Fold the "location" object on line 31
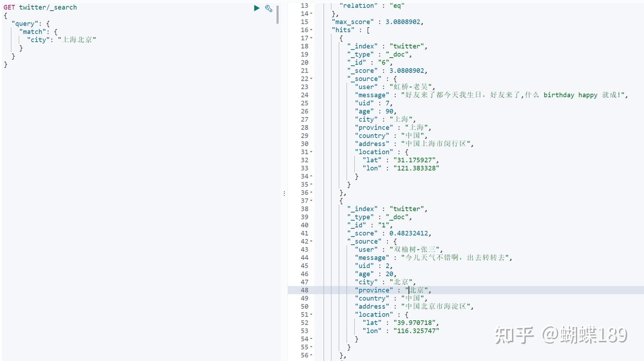644x361 pixels. tap(311, 152)
